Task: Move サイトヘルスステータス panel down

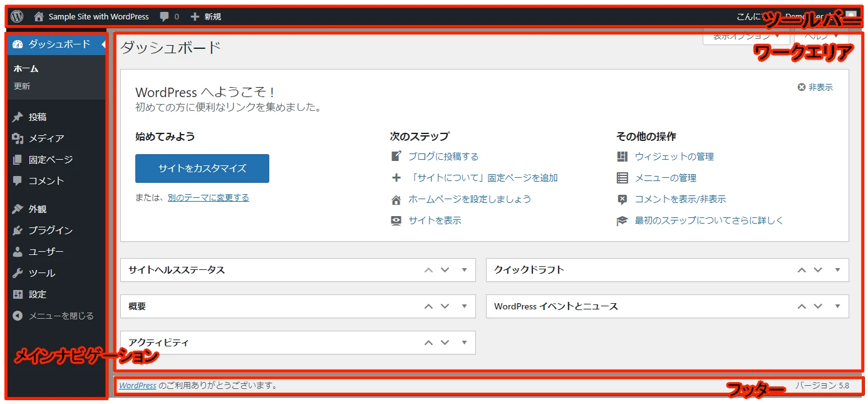Action: click(x=445, y=270)
